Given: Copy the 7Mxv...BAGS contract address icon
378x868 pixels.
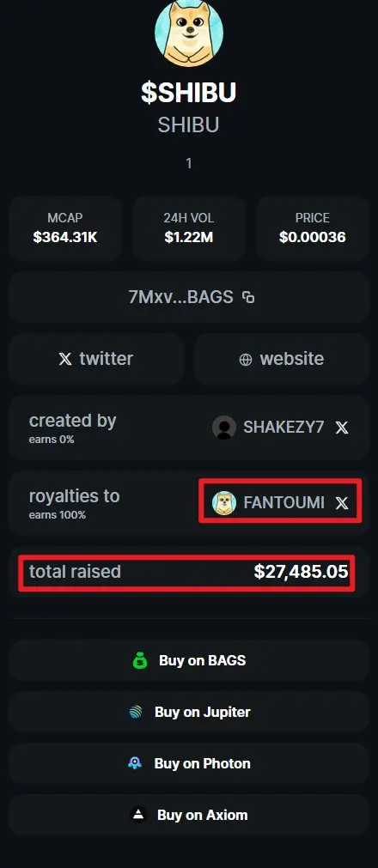Looking at the screenshot, I should click(249, 297).
